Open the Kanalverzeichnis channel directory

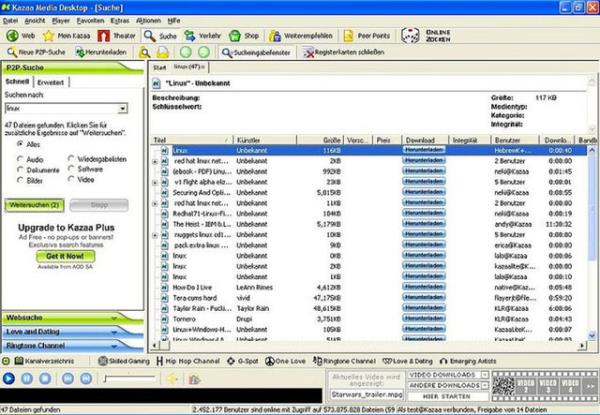coord(44,361)
